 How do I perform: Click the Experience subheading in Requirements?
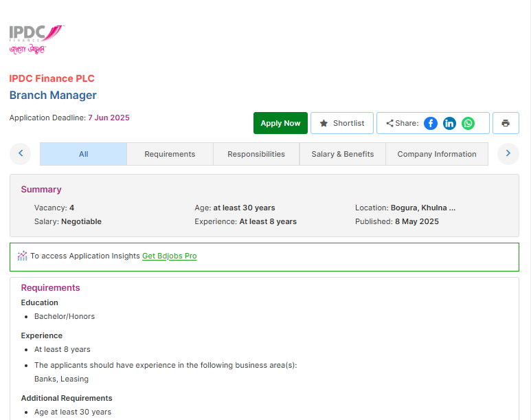pyautogui.click(x=42, y=335)
